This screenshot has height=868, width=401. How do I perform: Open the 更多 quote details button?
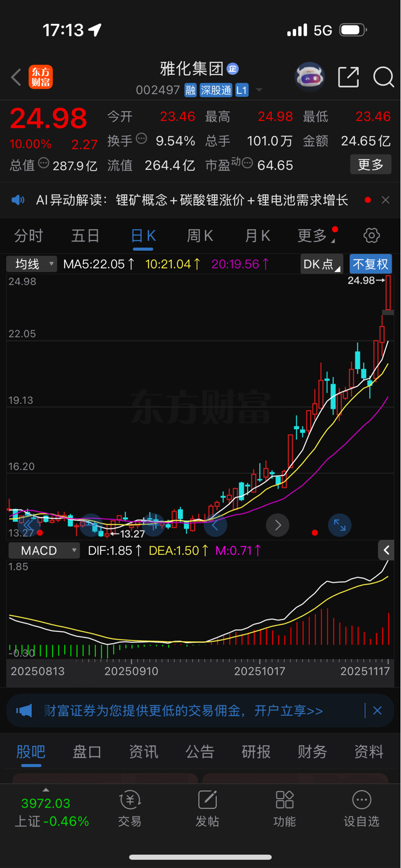pyautogui.click(x=371, y=165)
